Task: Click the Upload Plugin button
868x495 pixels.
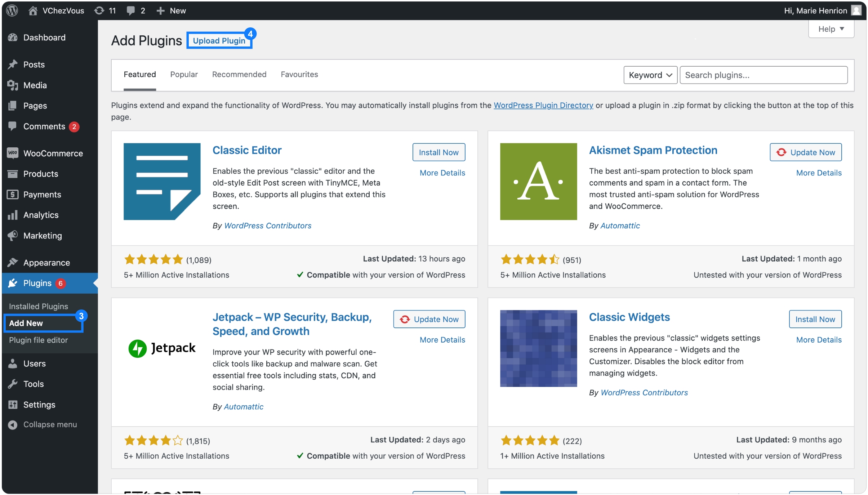Action: click(x=219, y=40)
